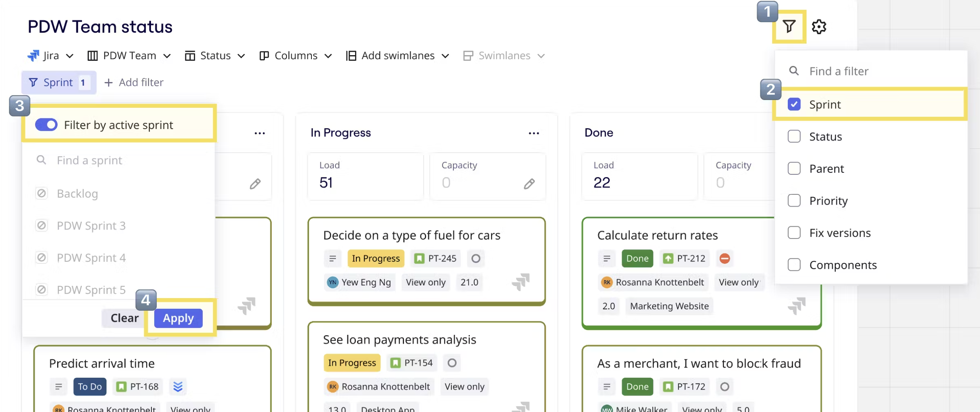This screenshot has height=412, width=980.
Task: Click the filter funnel icon at top right
Action: pyautogui.click(x=789, y=27)
